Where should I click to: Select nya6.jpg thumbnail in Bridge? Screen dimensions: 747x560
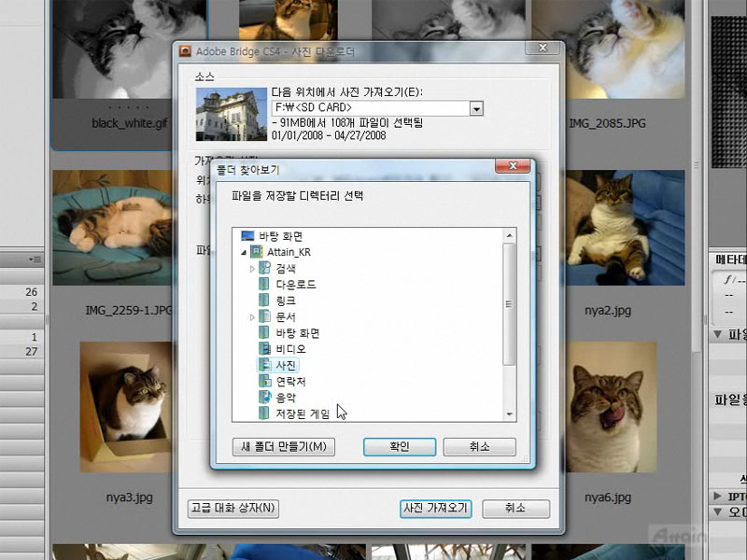[612, 407]
